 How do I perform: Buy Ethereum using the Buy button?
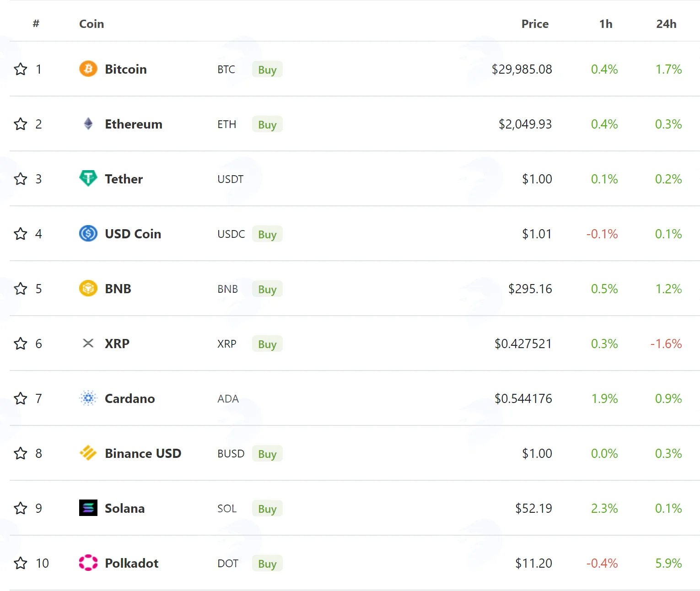[267, 124]
